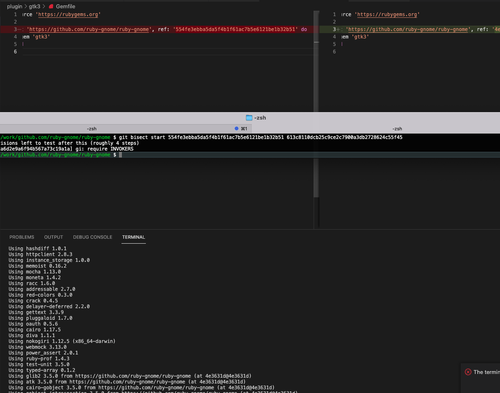Screen dimensions: 500x393
Task: Open ruby-gnome GitHub link on removed line
Action: point(89,29)
